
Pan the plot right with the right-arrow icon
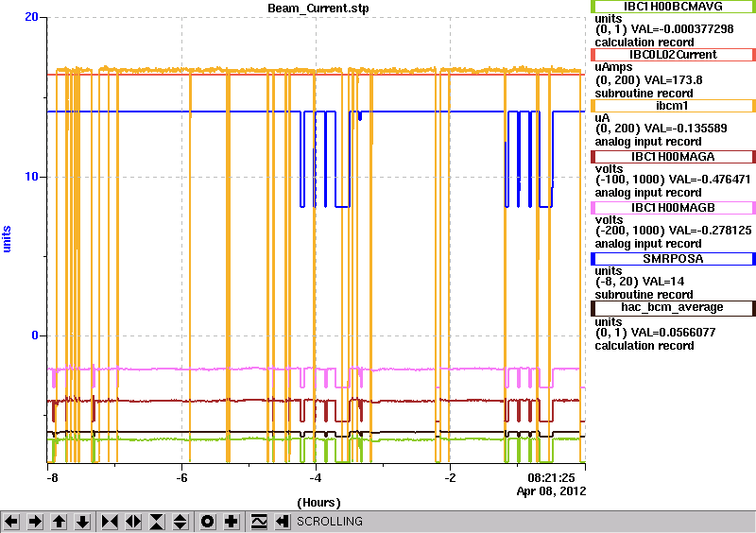(35, 522)
